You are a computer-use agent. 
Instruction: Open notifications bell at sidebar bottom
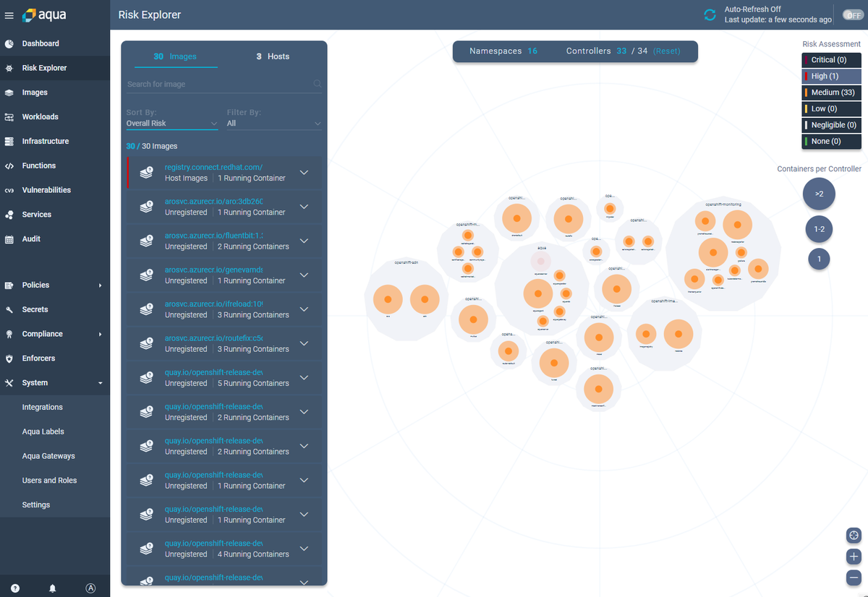52,588
